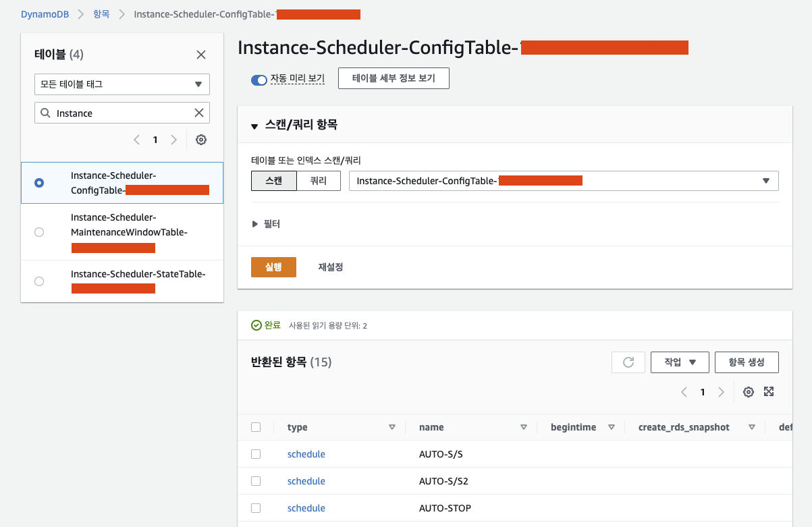Open the 작업 actions dropdown
The image size is (812, 527).
[x=680, y=362]
